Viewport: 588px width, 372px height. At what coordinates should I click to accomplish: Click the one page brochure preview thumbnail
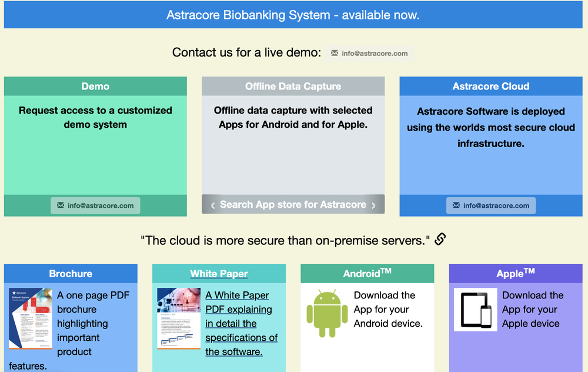pos(30,318)
